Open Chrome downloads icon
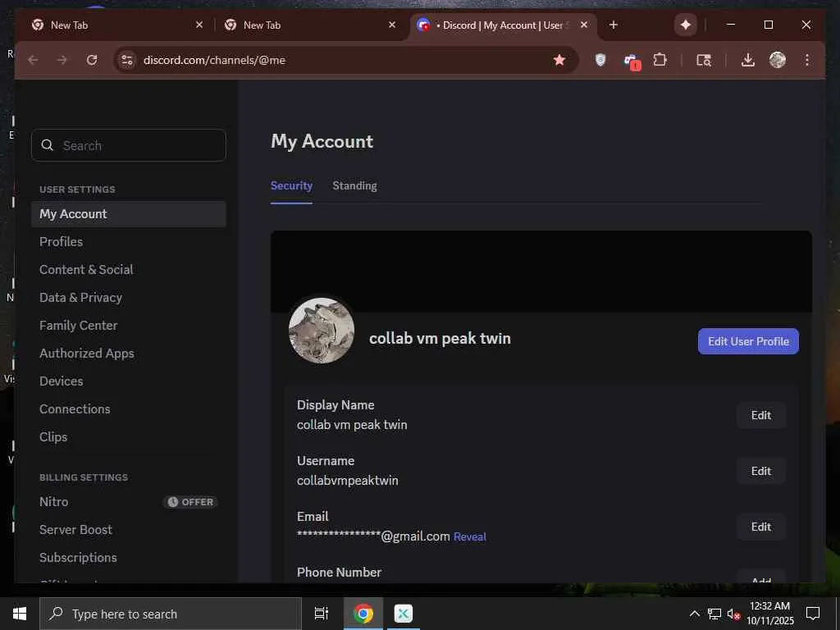Viewport: 840px width, 630px height. (x=748, y=60)
